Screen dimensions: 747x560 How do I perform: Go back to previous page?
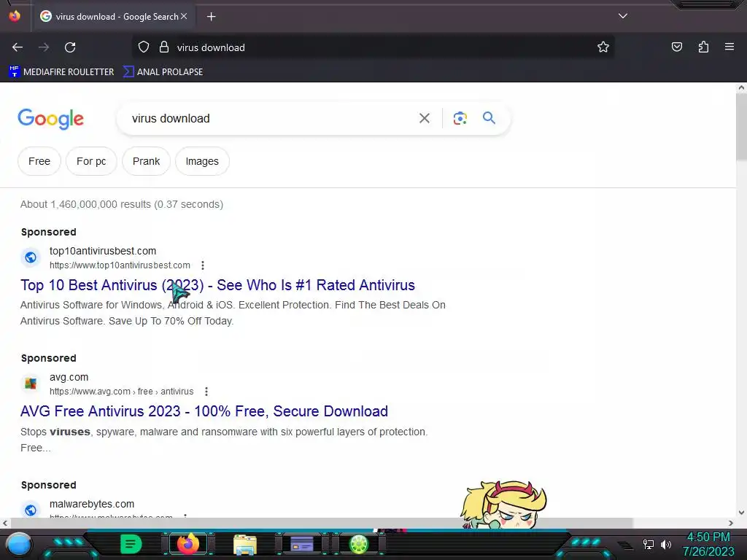point(18,47)
